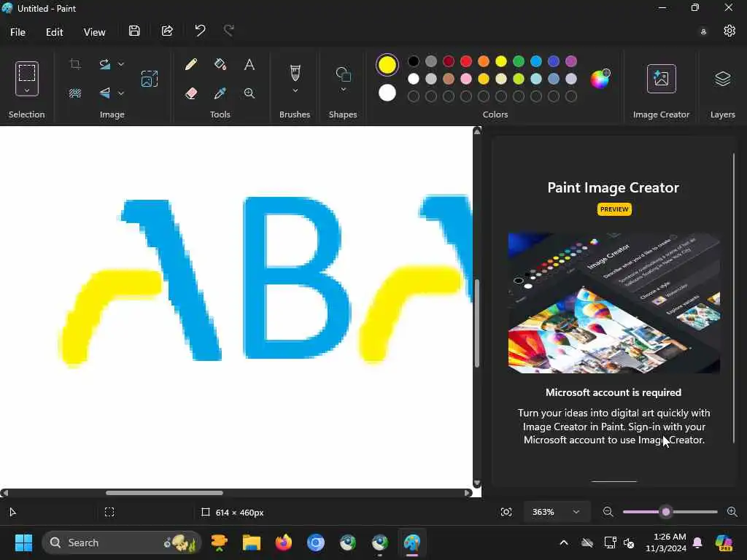Expand the Shapes dropdown chevron
The image size is (747, 560).
tap(343, 90)
